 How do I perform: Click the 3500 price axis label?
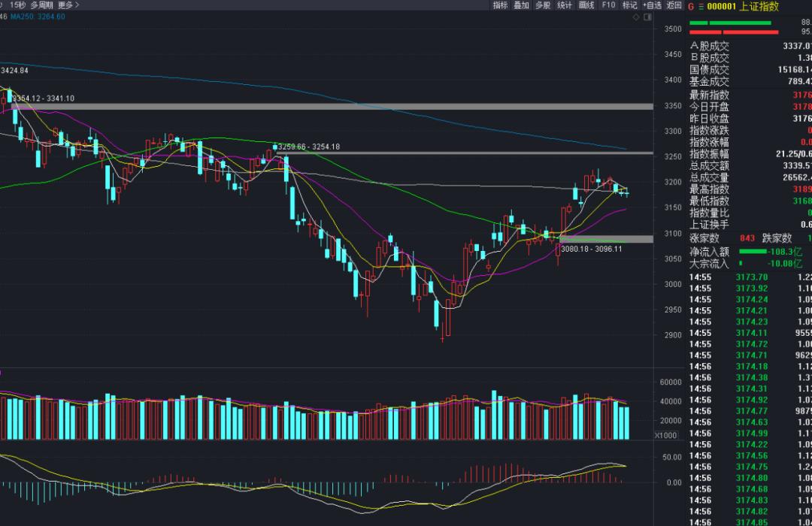[x=673, y=29]
